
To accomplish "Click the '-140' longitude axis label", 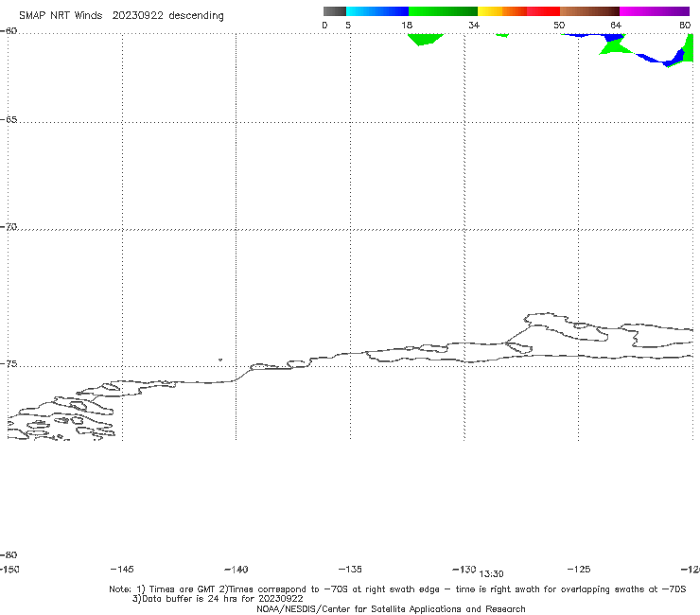I will 236,569.
